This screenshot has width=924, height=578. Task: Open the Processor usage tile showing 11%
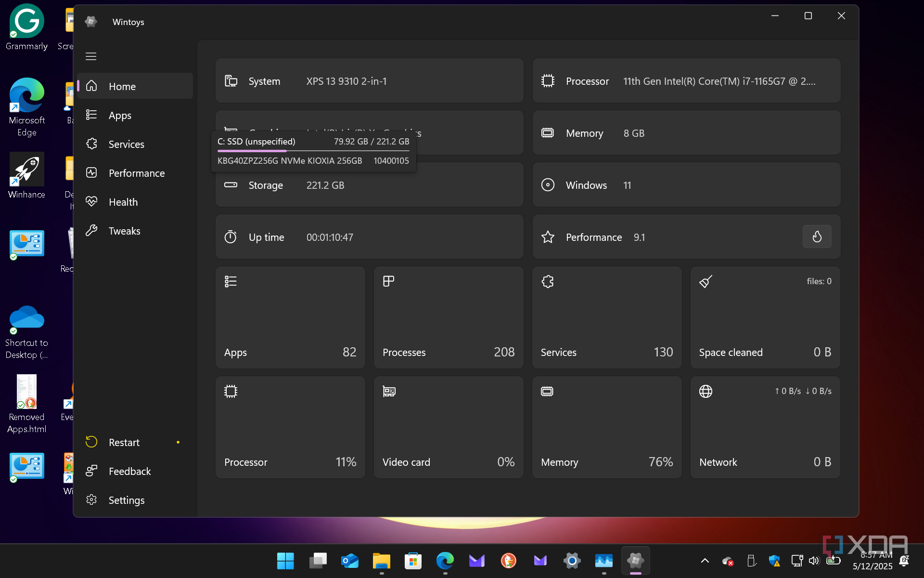290,427
